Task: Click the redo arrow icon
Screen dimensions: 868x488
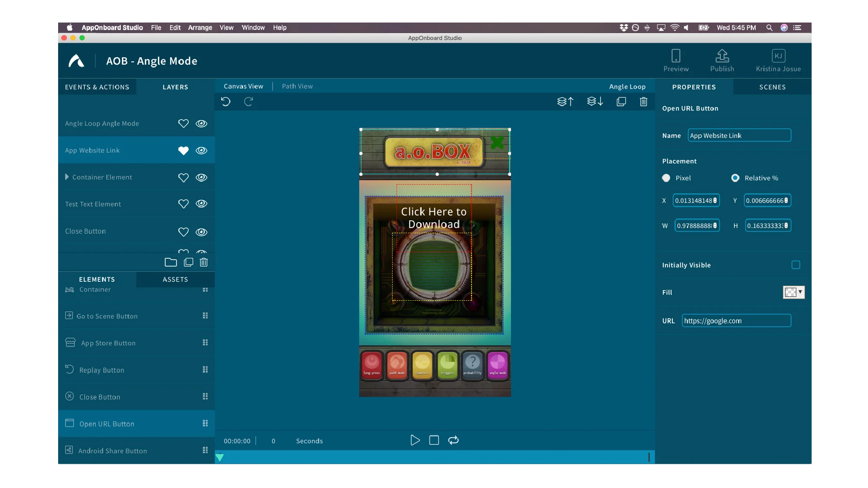Action: 249,101
